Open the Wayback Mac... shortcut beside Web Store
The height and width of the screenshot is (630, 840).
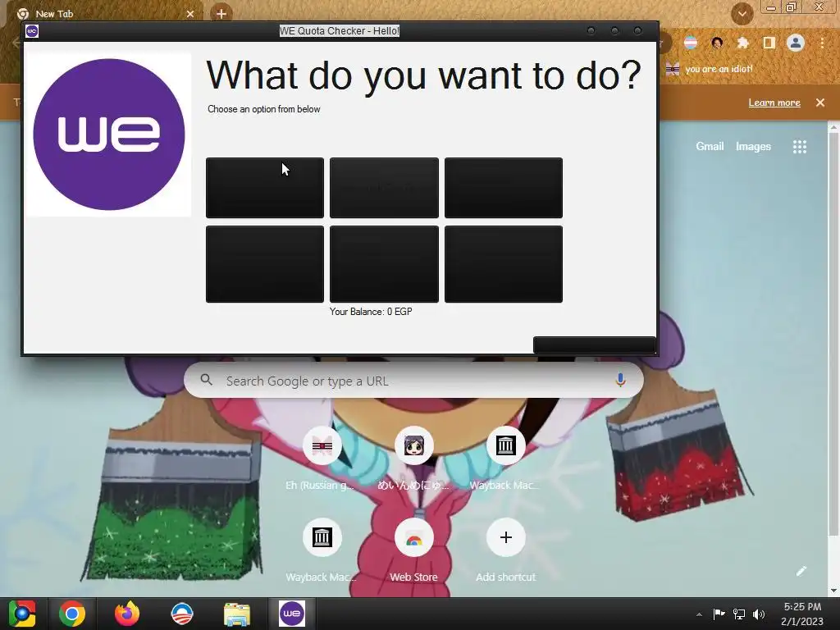point(322,551)
